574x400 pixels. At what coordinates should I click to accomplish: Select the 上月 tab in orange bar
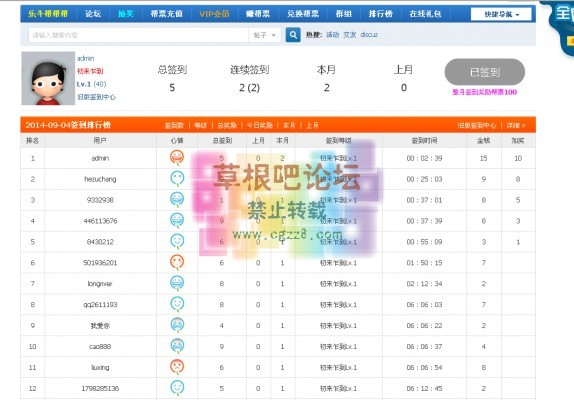(x=312, y=125)
